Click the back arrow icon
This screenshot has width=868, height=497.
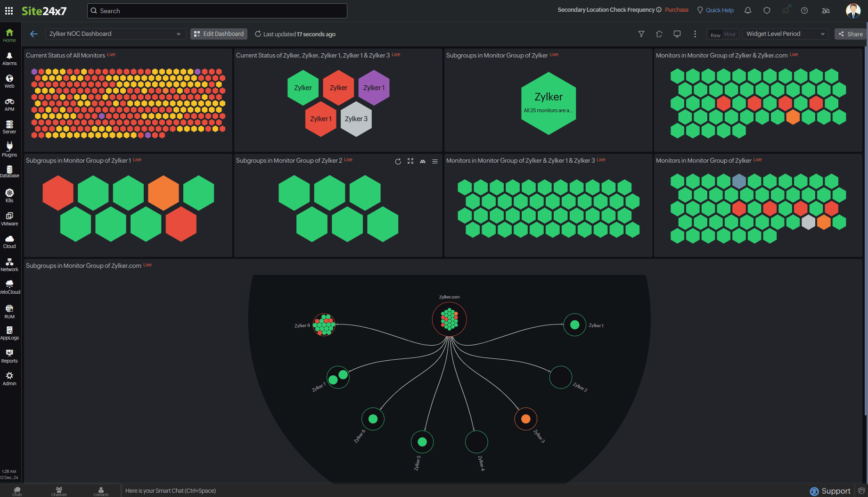coord(33,34)
